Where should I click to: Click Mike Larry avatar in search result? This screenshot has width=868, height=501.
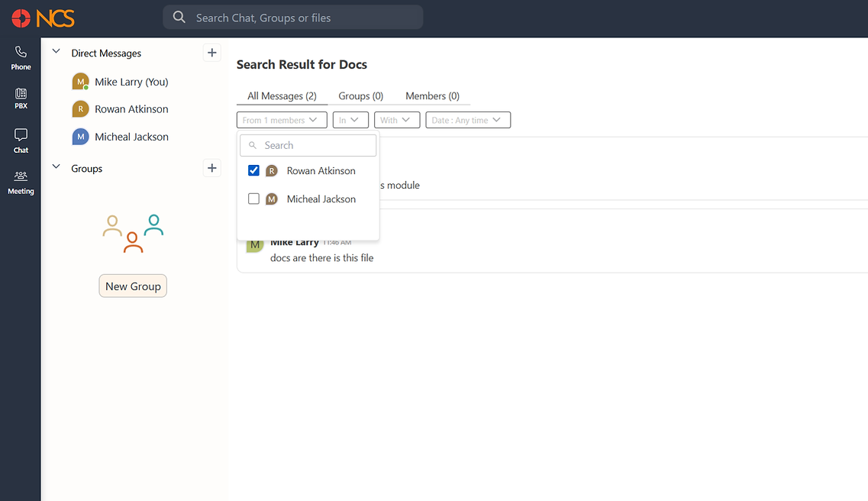(x=255, y=244)
